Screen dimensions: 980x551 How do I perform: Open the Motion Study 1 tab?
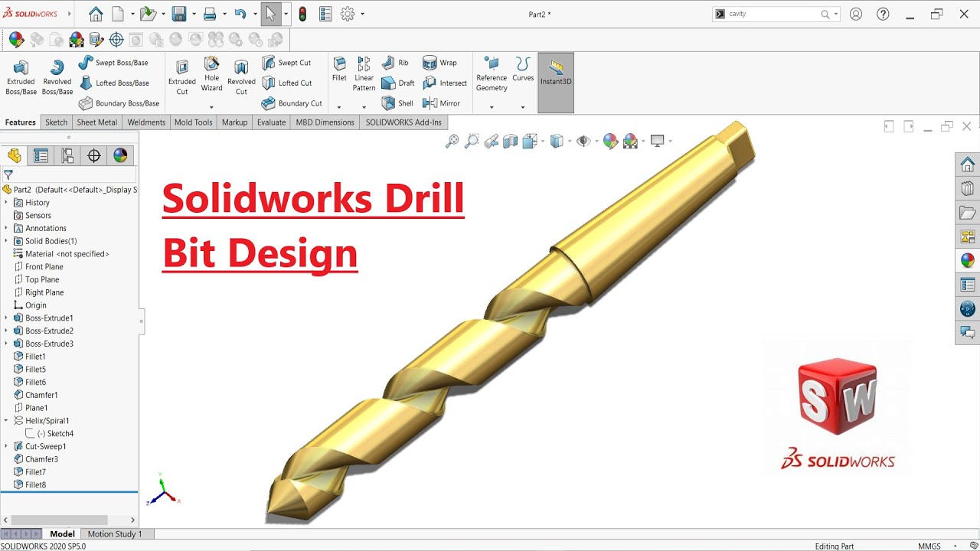[x=115, y=534]
